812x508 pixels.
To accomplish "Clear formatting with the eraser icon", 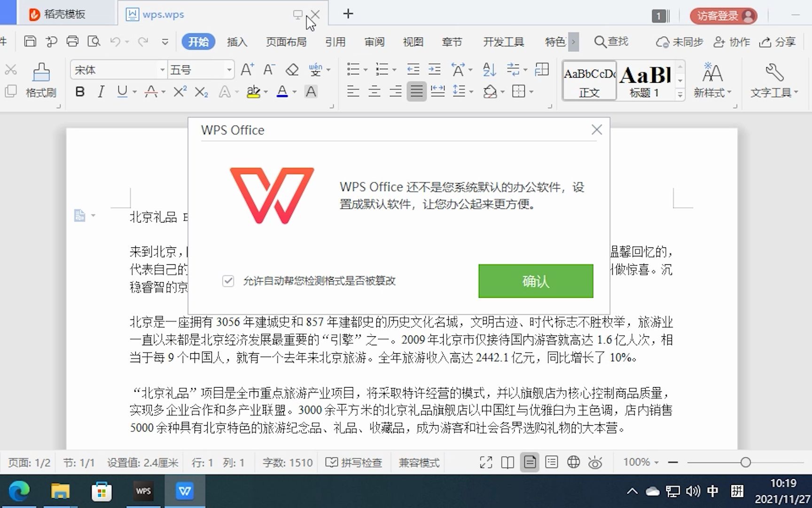I will tap(292, 70).
